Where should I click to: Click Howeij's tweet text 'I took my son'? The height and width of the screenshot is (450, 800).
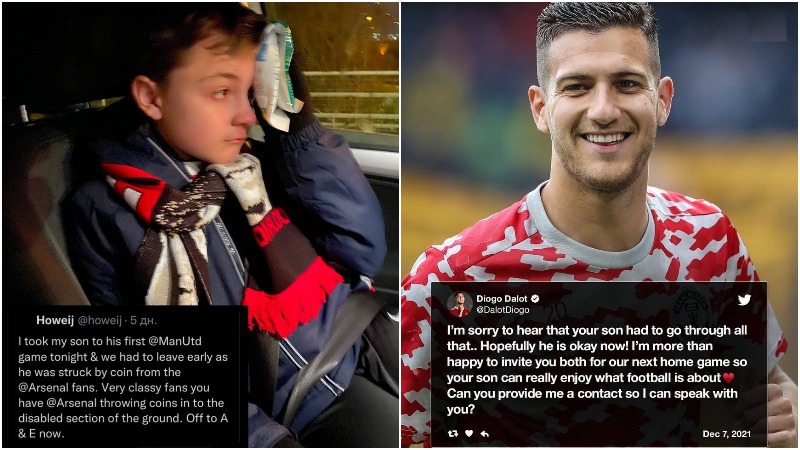point(123,387)
